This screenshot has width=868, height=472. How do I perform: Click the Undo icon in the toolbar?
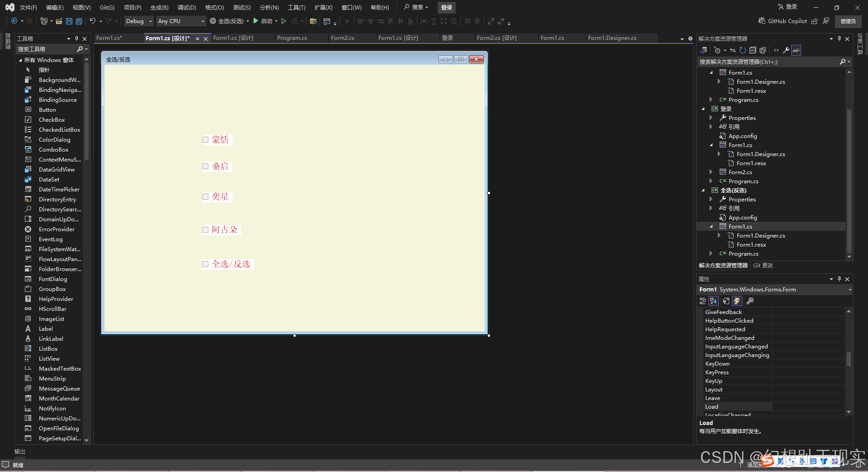click(93, 21)
